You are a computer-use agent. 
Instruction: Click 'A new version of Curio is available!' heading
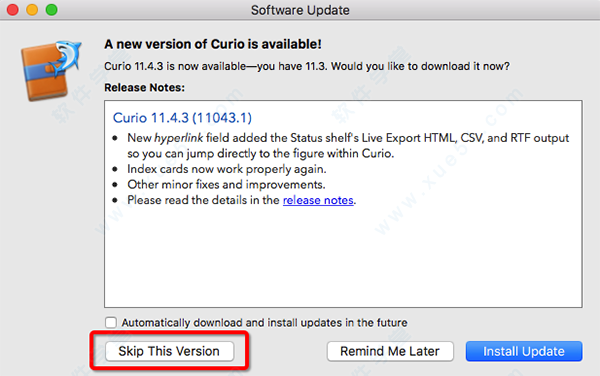coord(213,44)
